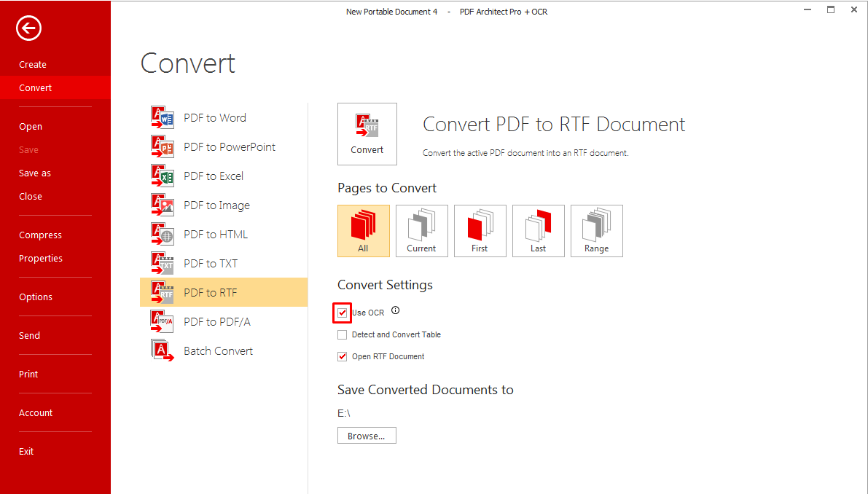Viewport: 868px width, 494px height.
Task: Uncheck Open RTF Document option
Action: [x=342, y=356]
